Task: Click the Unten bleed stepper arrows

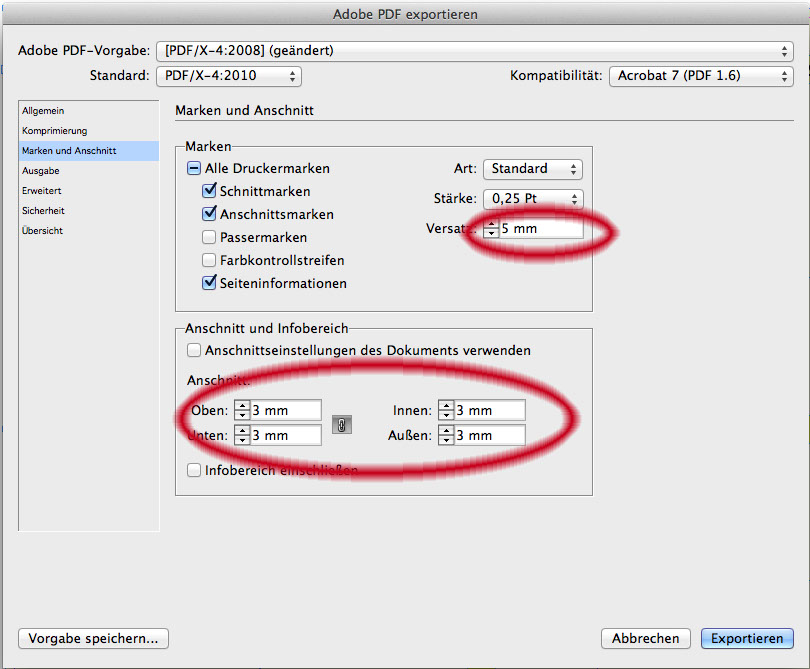Action: tap(242, 435)
